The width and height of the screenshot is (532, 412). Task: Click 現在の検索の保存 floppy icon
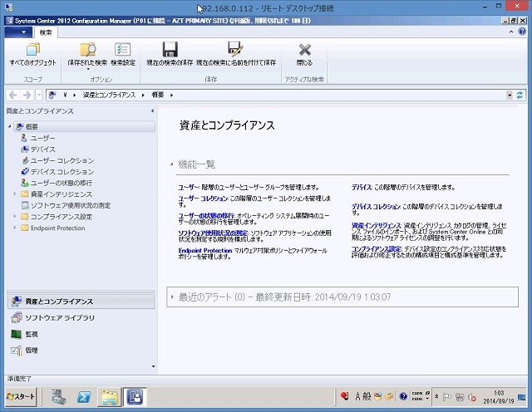tap(170, 50)
